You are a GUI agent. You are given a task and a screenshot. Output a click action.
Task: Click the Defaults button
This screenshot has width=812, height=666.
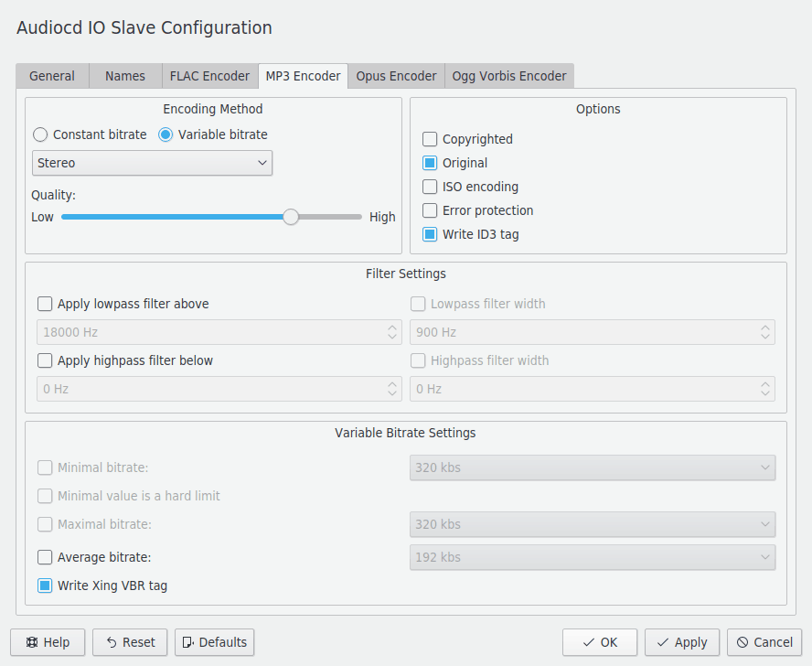tap(214, 642)
